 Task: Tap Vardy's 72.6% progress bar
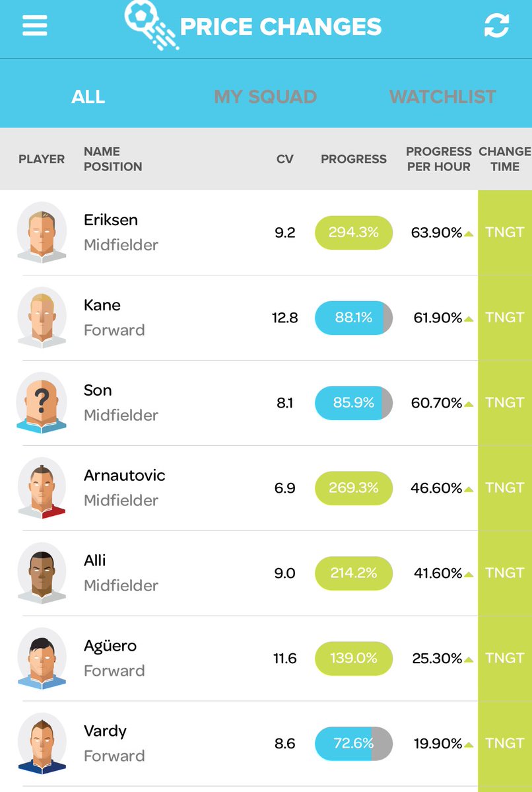[353, 744]
